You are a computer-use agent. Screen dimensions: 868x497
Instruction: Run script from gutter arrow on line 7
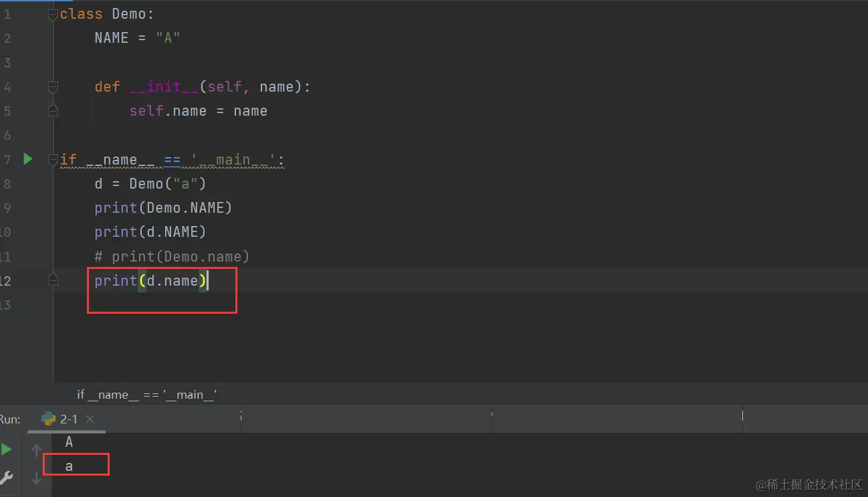pyautogui.click(x=27, y=159)
